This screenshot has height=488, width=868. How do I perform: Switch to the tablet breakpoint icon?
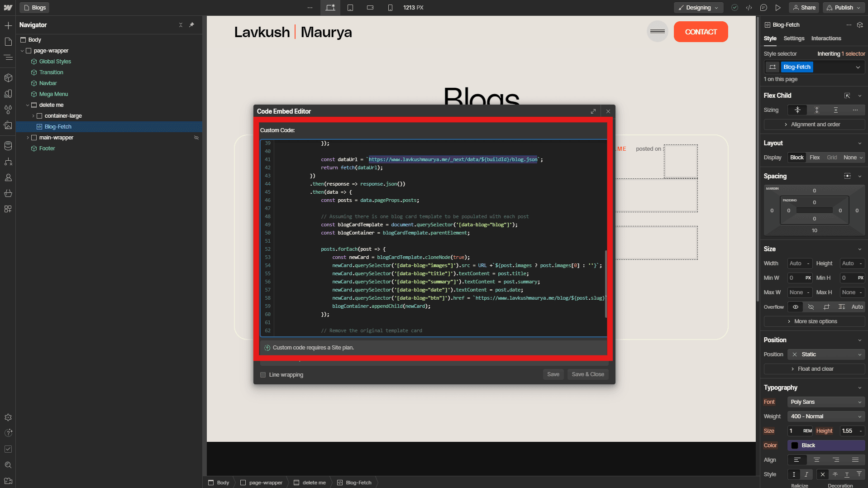(x=350, y=8)
